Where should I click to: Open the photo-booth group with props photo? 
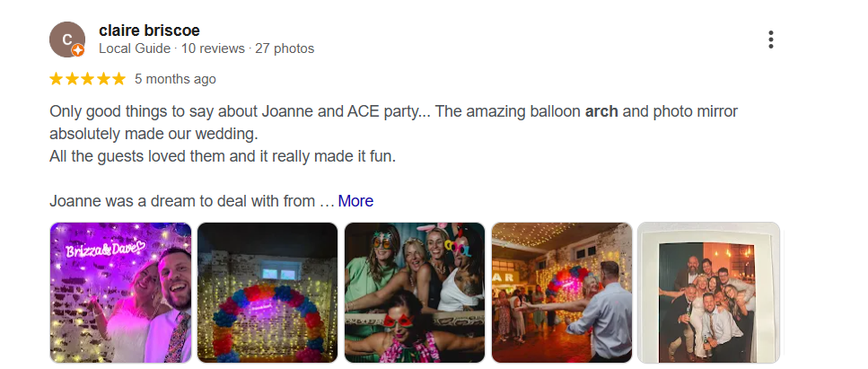415,293
